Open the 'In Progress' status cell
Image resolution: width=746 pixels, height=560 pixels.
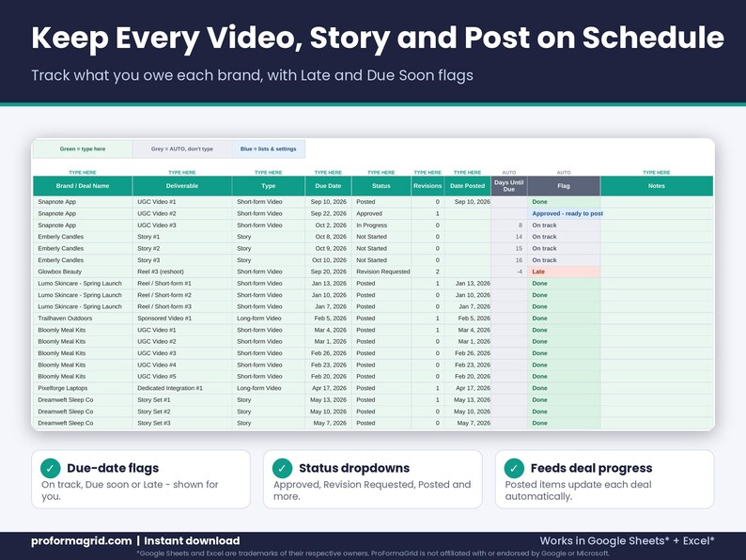click(381, 226)
